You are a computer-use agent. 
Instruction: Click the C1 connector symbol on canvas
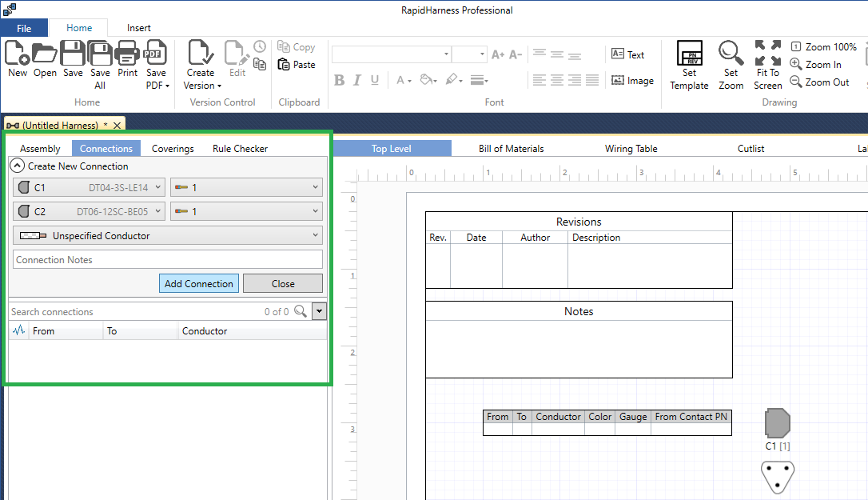coord(777,422)
